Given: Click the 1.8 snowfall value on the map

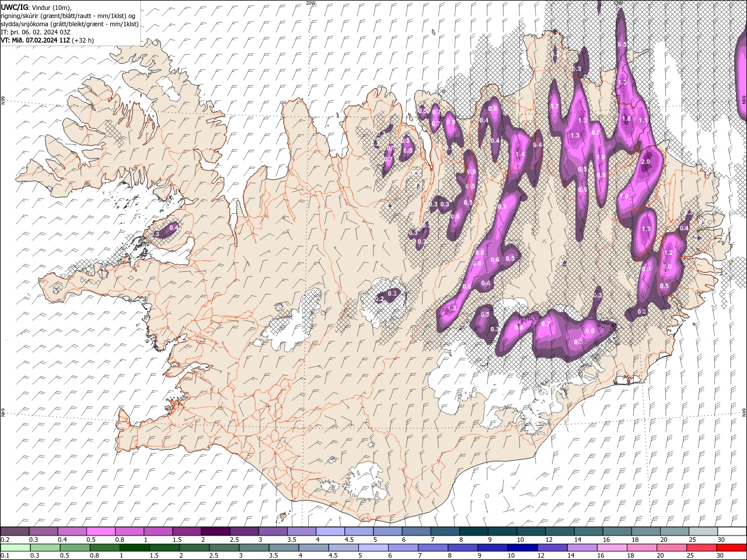Looking at the screenshot, I should 627,118.
